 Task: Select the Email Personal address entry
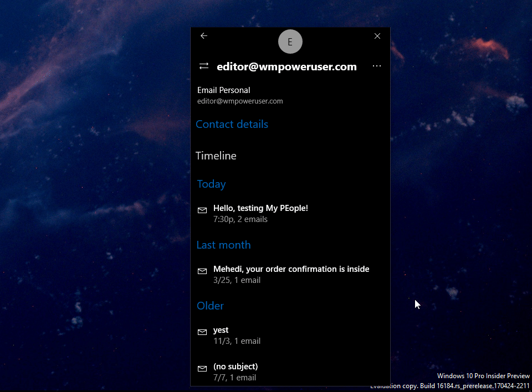tap(240, 95)
